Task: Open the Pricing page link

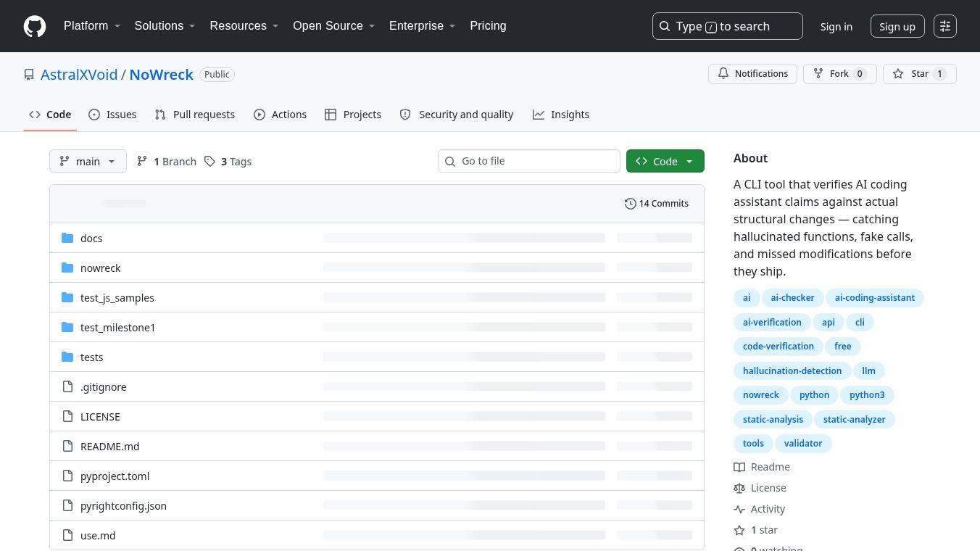Action: point(488,26)
